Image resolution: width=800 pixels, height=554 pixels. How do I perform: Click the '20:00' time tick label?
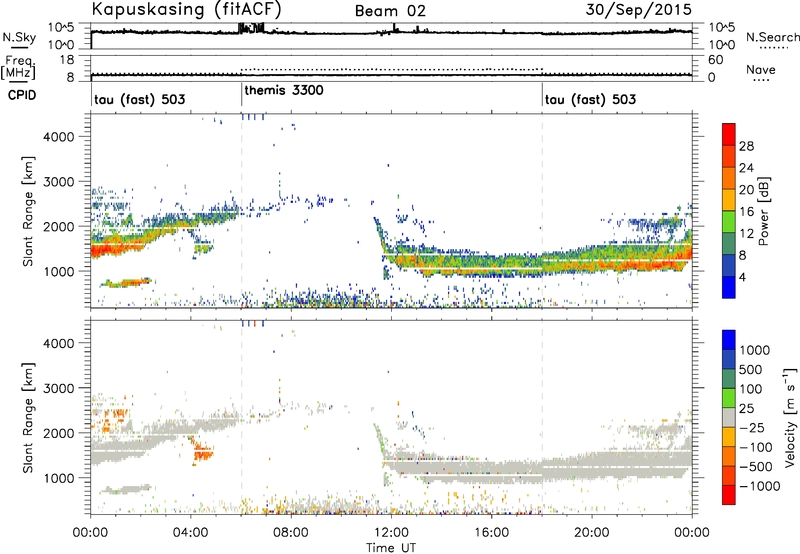(x=592, y=533)
